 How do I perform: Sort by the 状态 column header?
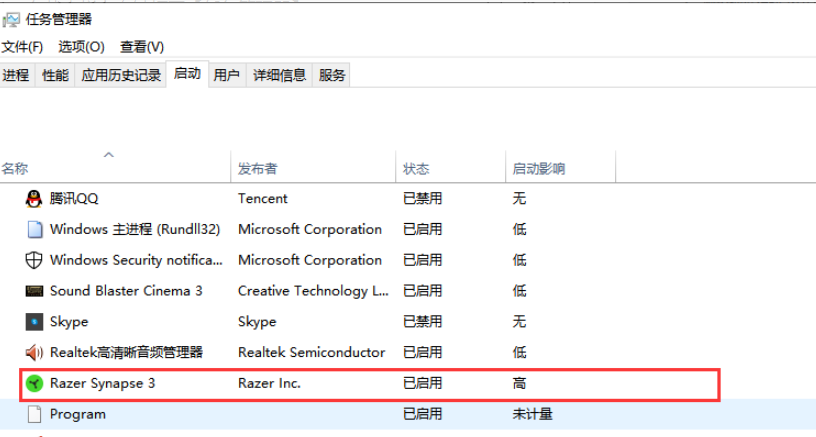416,169
